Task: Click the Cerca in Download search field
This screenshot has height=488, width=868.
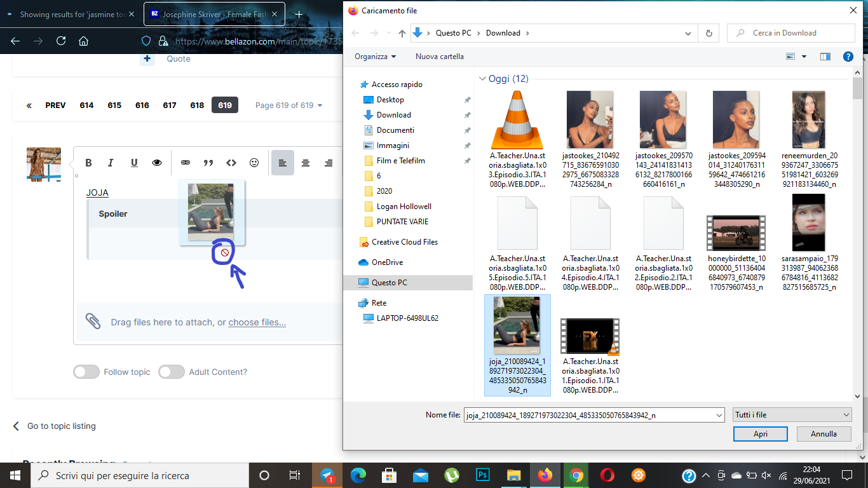Action: (x=791, y=33)
